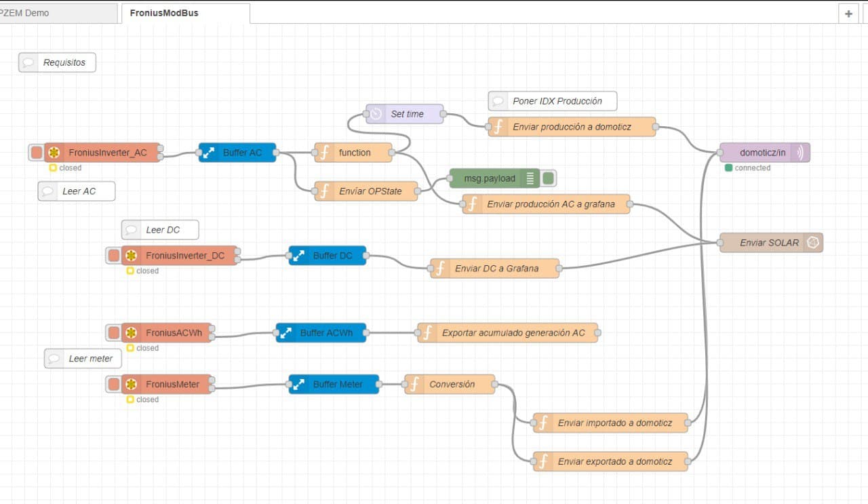868x504 pixels.
Task: Add a new flow tab with plus
Action: pos(848,13)
